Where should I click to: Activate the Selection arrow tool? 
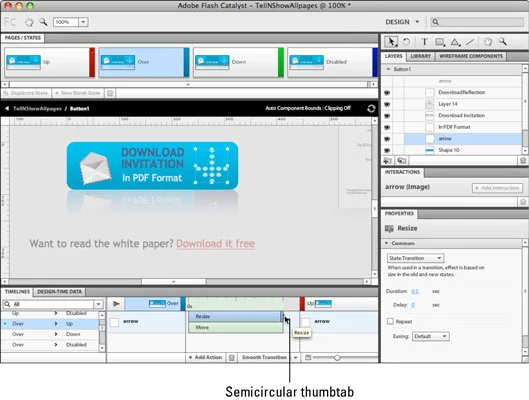click(391, 42)
